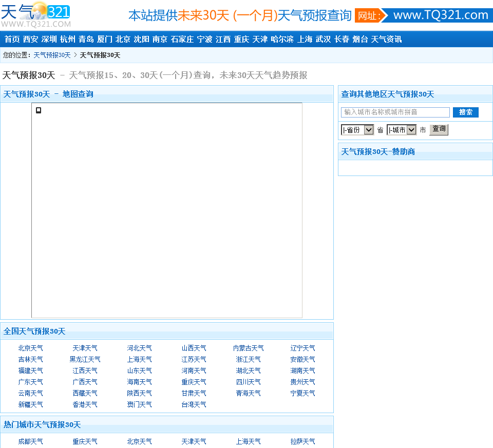
Task: Open the 宁夏天气 link
Action: coord(303,394)
